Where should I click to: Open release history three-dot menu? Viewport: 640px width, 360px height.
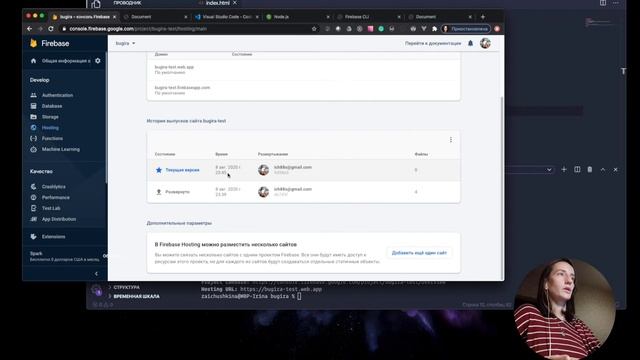pos(451,140)
